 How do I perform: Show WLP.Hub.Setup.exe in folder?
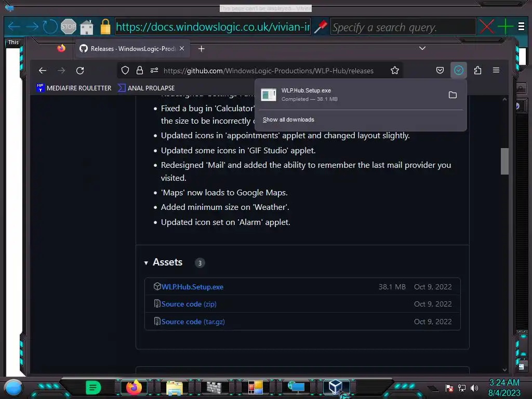[x=453, y=95]
